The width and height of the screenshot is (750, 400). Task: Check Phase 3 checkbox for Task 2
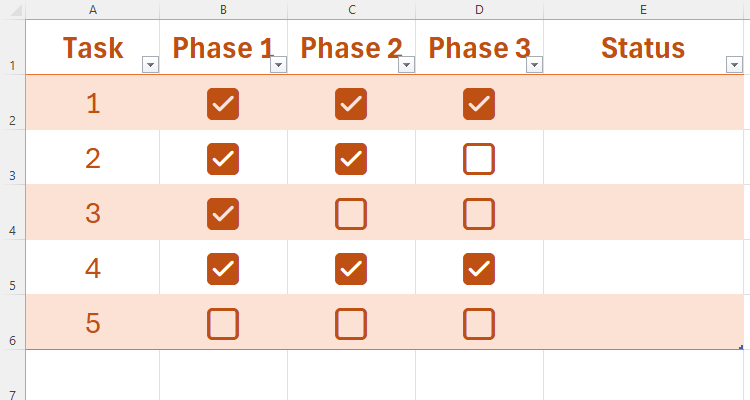[x=479, y=159]
